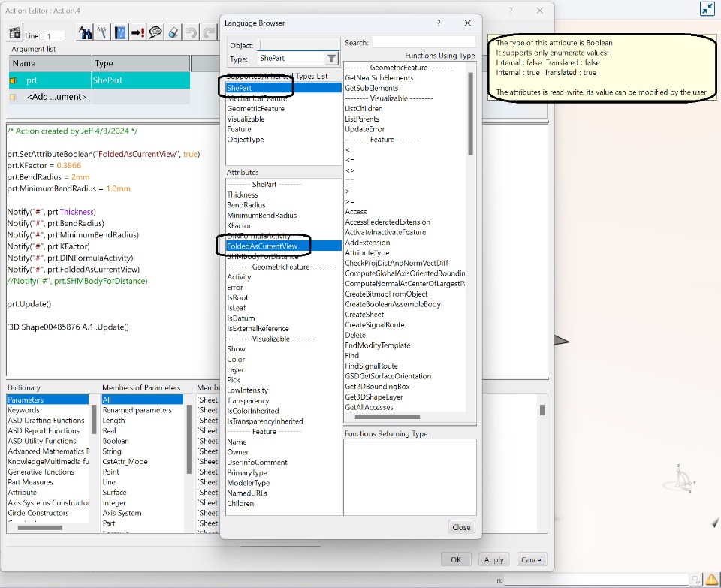The width and height of the screenshot is (721, 588).
Task: Click the Line number input field
Action: [54, 35]
